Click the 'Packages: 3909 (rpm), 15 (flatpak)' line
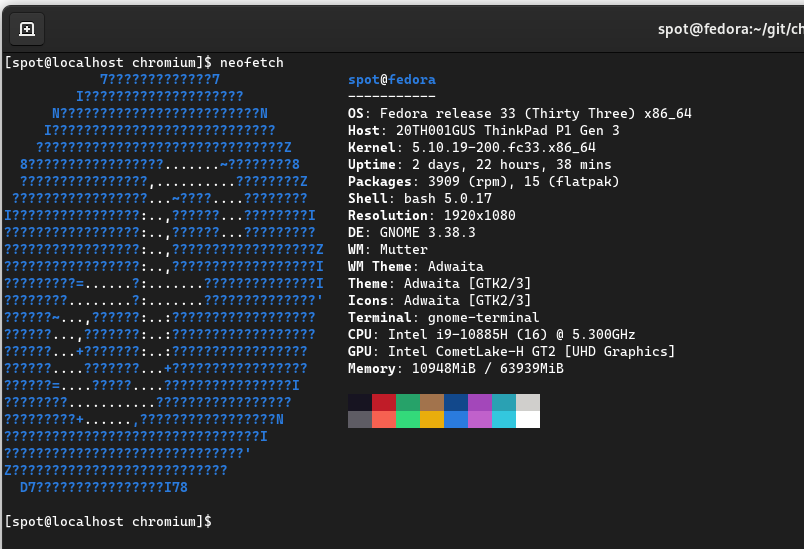Image resolution: width=804 pixels, height=549 pixels. pyautogui.click(x=484, y=181)
